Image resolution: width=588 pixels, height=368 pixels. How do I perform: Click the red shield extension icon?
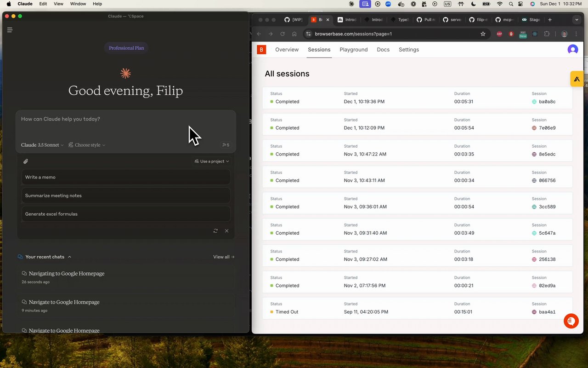511,34
